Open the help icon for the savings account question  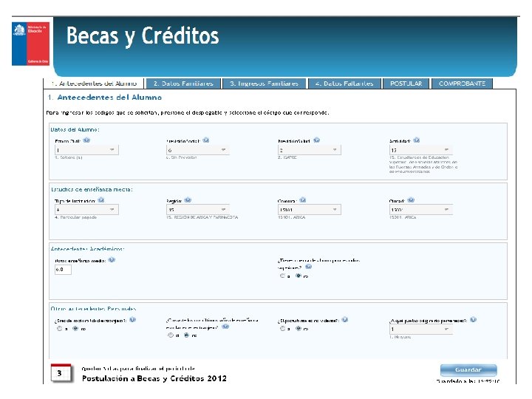(308, 267)
